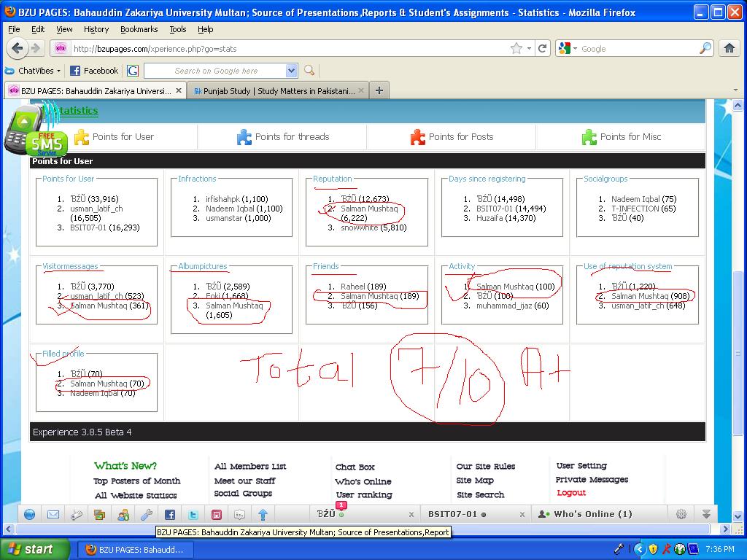Click the Twitter icon in the bottom chat bar
Viewport: 747px width, 560px height.
[x=193, y=514]
